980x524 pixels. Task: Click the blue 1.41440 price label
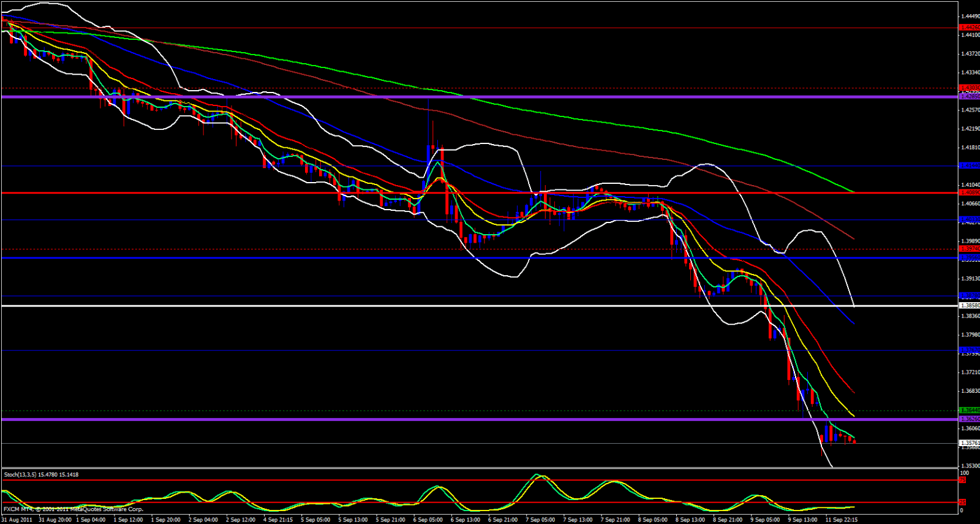969,165
